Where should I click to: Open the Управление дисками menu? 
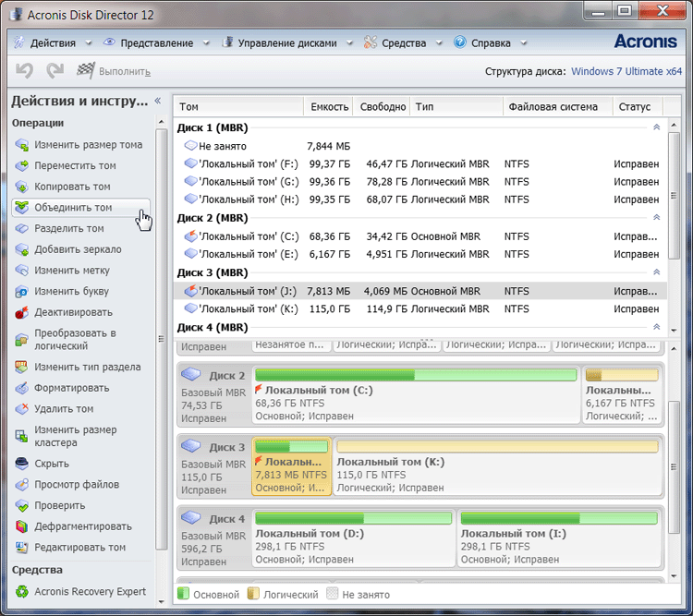[287, 43]
